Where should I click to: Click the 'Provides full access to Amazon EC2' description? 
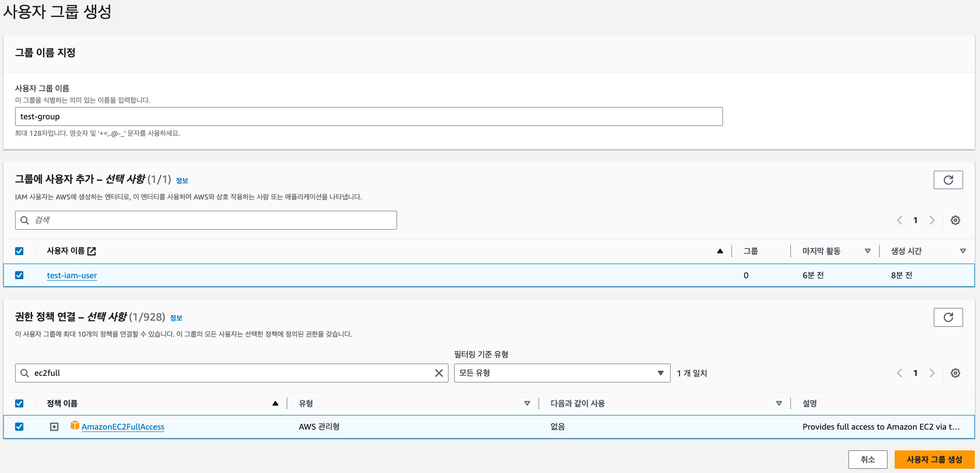[881, 427]
